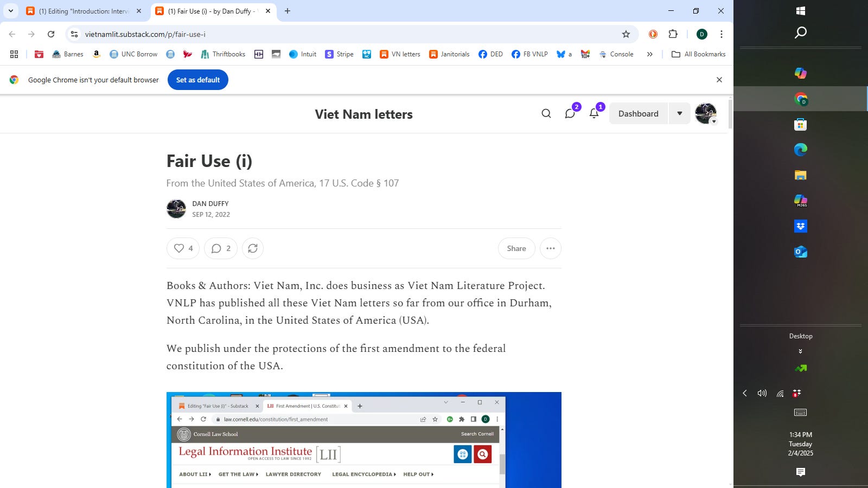The width and height of the screenshot is (868, 488).
Task: Click the DuckDuckGo extension icon
Action: [x=653, y=34]
